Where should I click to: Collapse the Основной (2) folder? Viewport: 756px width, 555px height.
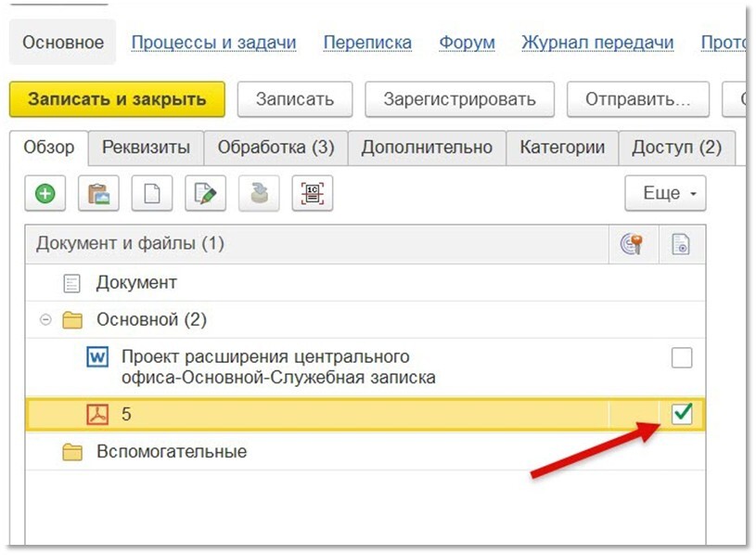click(45, 320)
